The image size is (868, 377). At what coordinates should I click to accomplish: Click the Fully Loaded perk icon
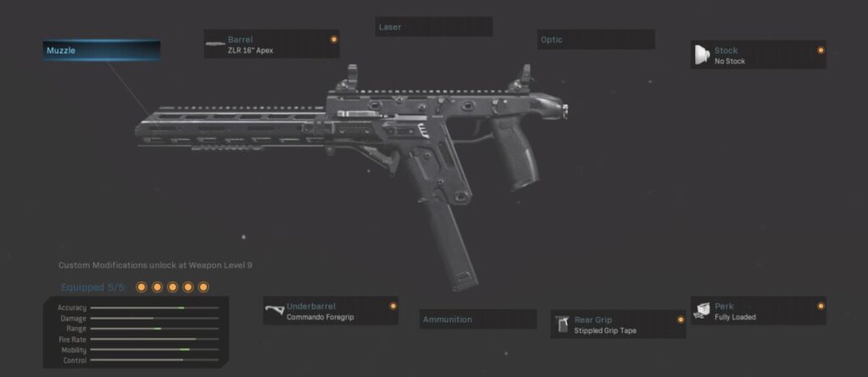(x=702, y=311)
